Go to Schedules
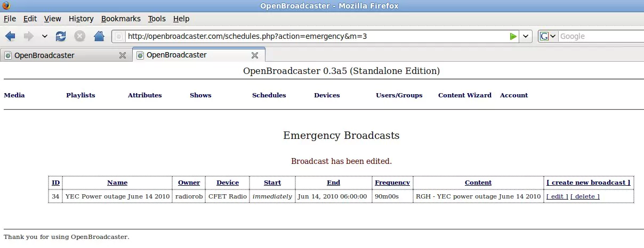 [269, 95]
